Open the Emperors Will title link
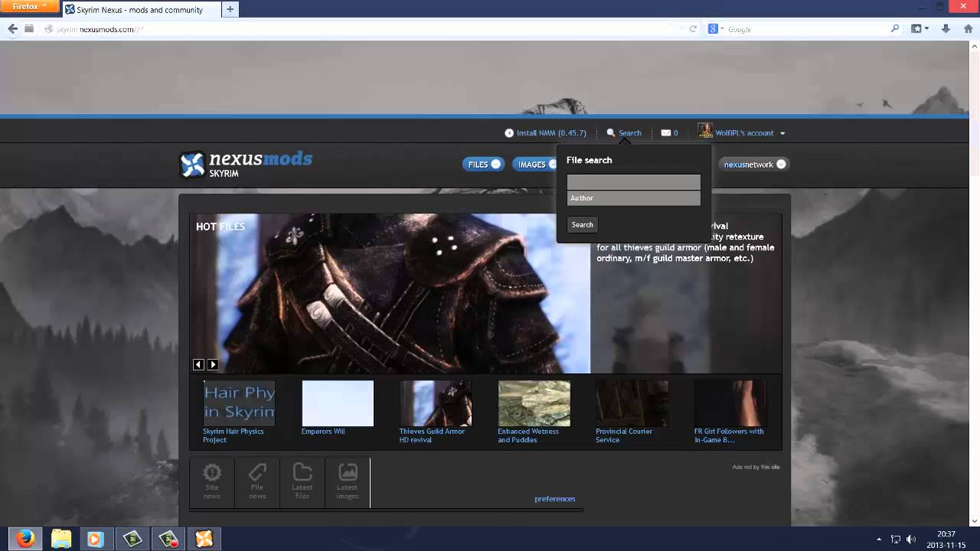 point(323,432)
